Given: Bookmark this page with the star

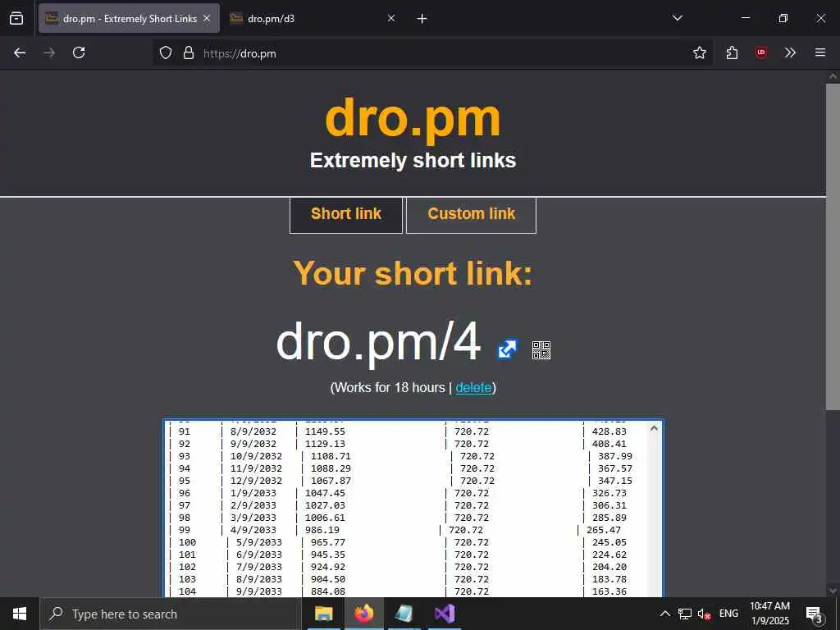Looking at the screenshot, I should (x=699, y=52).
